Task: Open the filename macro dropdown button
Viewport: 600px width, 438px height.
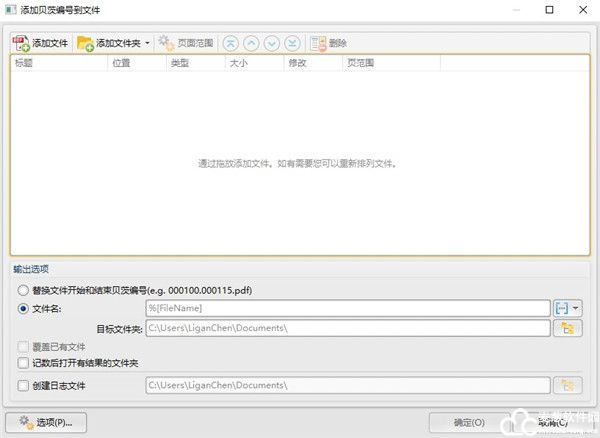Action: click(567, 309)
